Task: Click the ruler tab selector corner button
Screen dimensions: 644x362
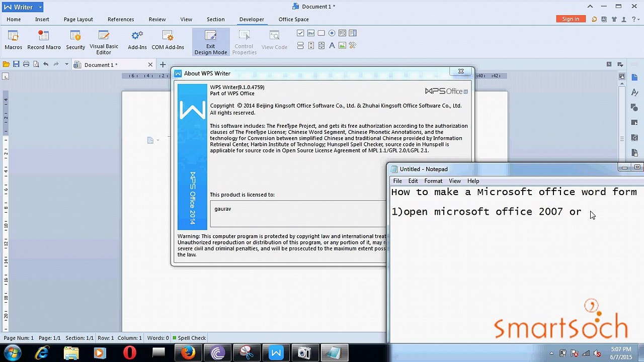Action: click(6, 76)
